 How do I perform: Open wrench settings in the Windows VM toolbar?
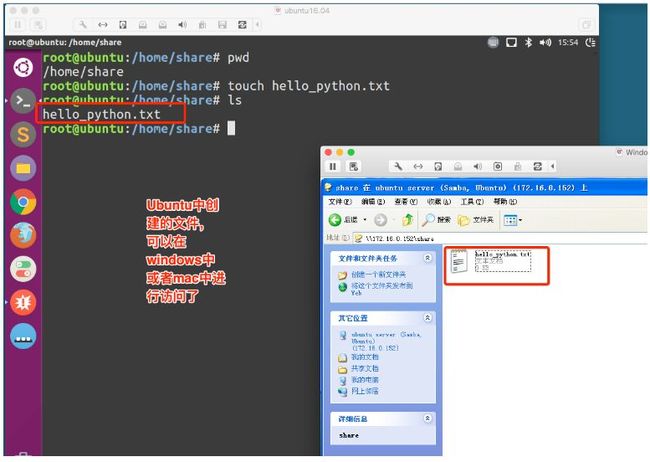click(x=398, y=166)
